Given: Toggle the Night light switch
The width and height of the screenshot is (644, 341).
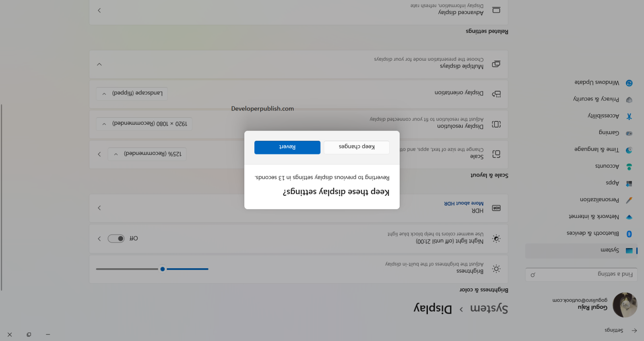Looking at the screenshot, I should tap(116, 238).
